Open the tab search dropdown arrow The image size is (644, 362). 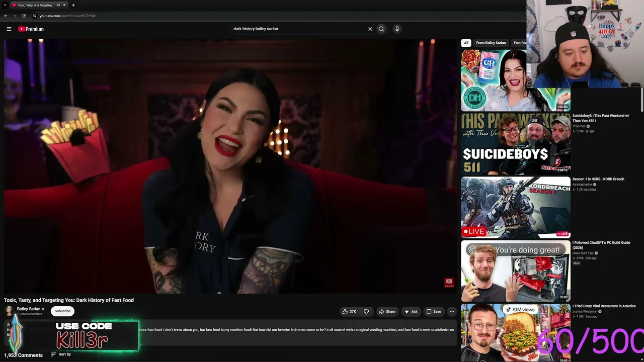point(5,5)
